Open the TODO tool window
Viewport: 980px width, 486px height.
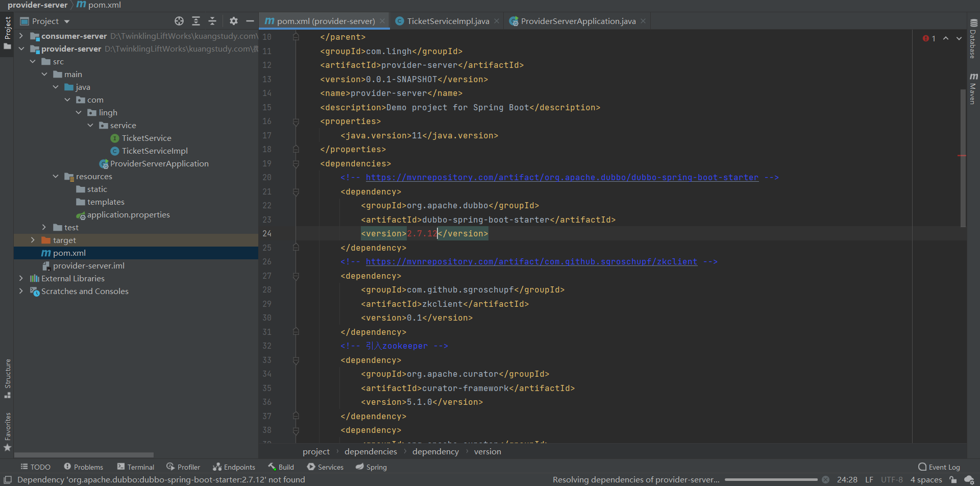tap(35, 467)
